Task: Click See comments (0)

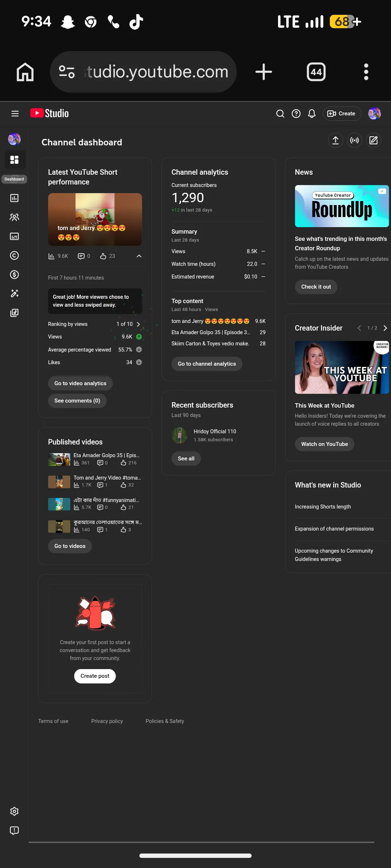Action: [77, 401]
